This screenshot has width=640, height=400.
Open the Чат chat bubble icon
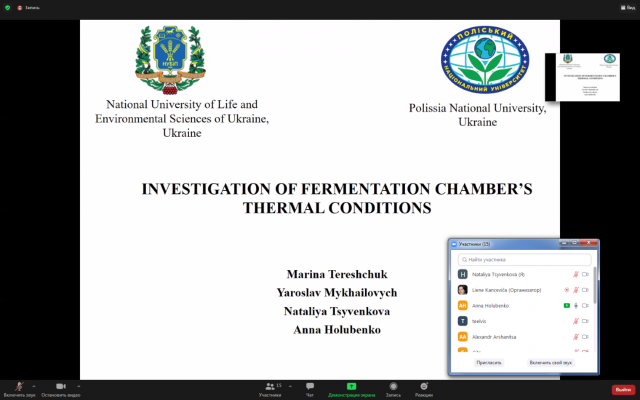tap(310, 386)
